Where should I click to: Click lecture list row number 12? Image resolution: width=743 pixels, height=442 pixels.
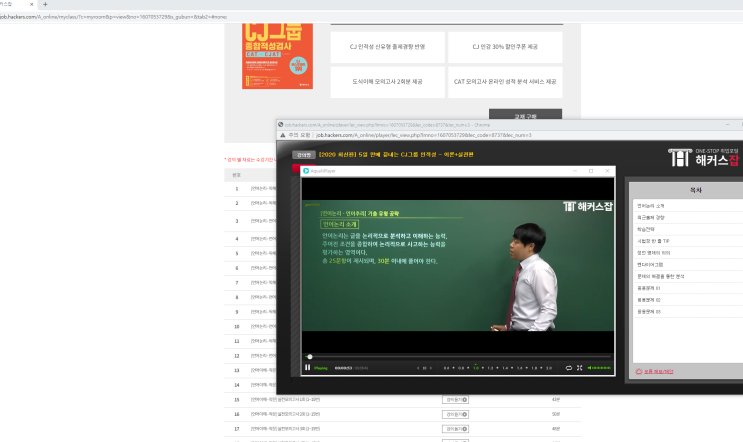[236, 356]
